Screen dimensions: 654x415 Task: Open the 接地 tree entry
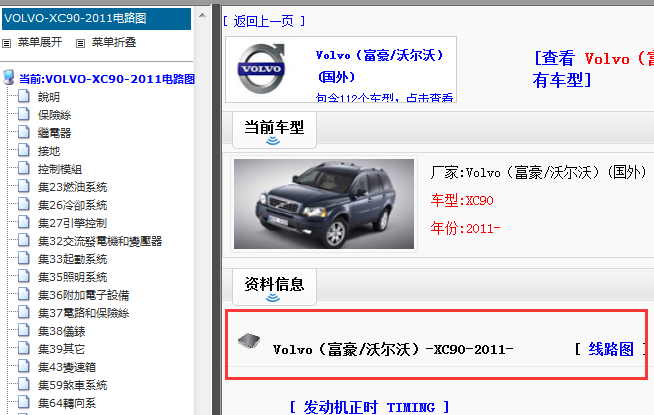pos(49,151)
